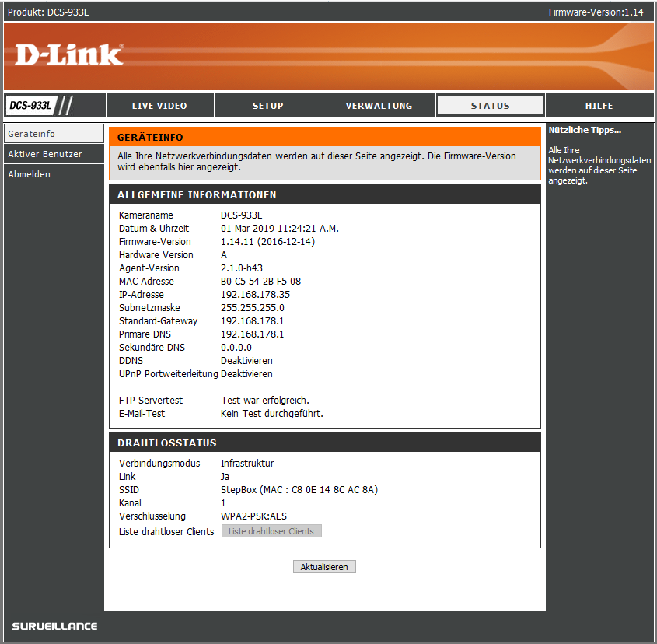Select the Status tab
Image resolution: width=657 pixels, height=644 pixels.
(491, 106)
